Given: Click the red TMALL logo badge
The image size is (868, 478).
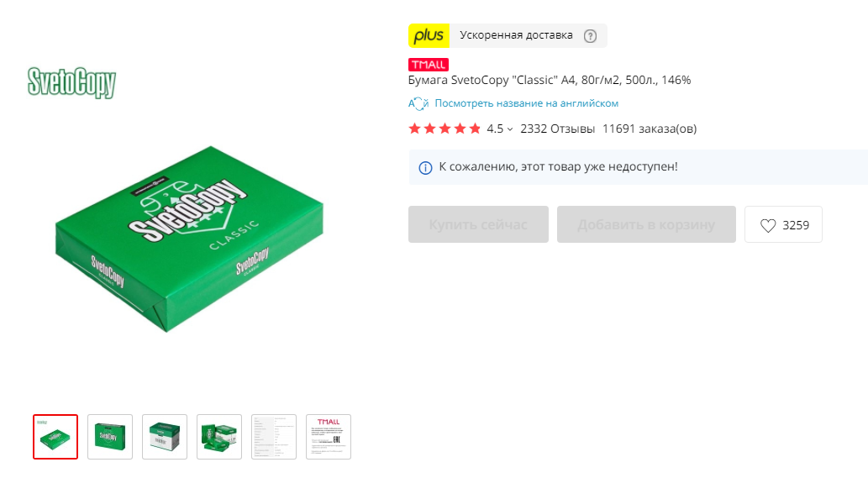Looking at the screenshot, I should 429,65.
